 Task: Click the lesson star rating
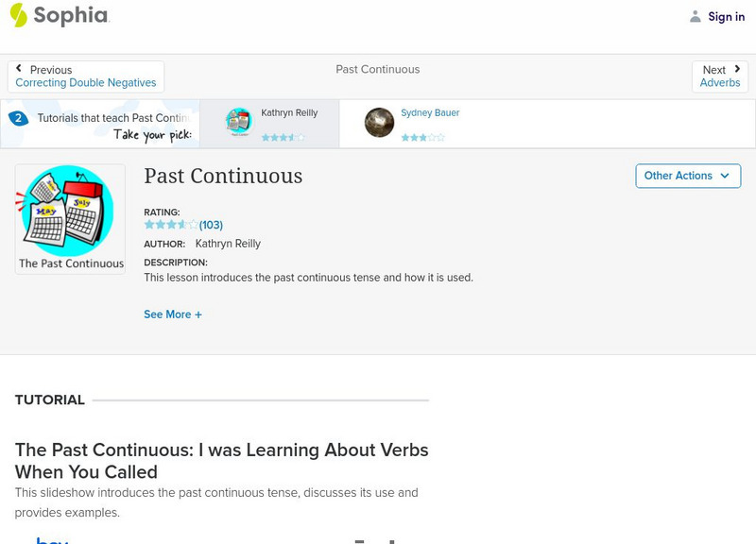[x=171, y=225]
